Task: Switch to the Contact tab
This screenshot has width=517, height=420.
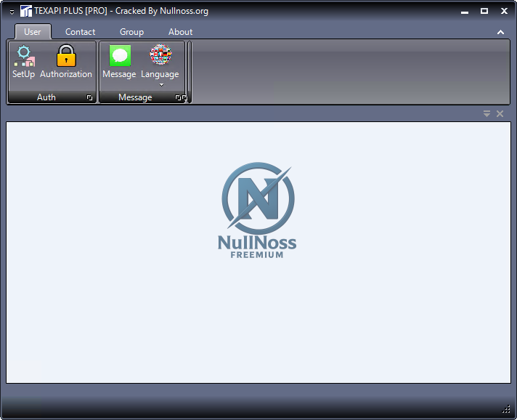Action: (x=80, y=32)
